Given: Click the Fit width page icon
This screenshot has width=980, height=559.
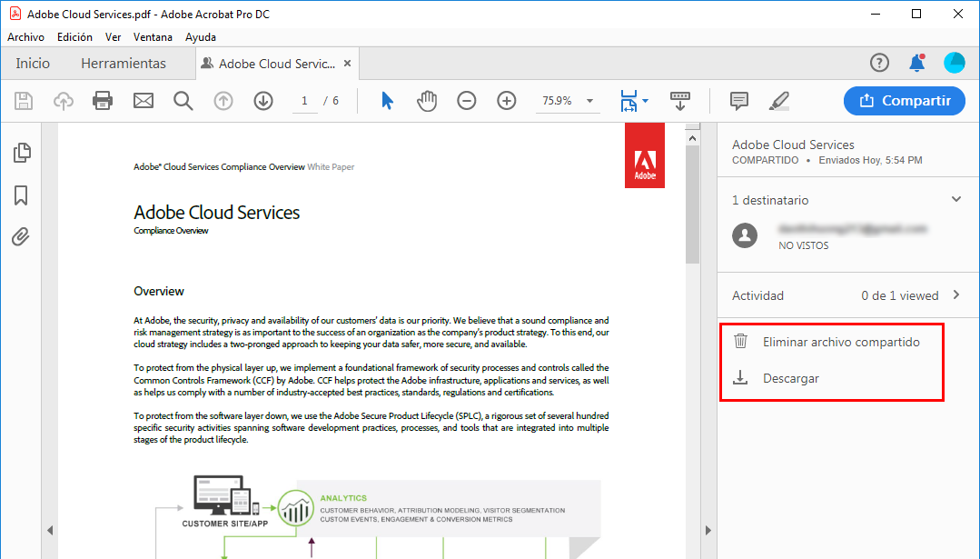Looking at the screenshot, I should pos(629,101).
